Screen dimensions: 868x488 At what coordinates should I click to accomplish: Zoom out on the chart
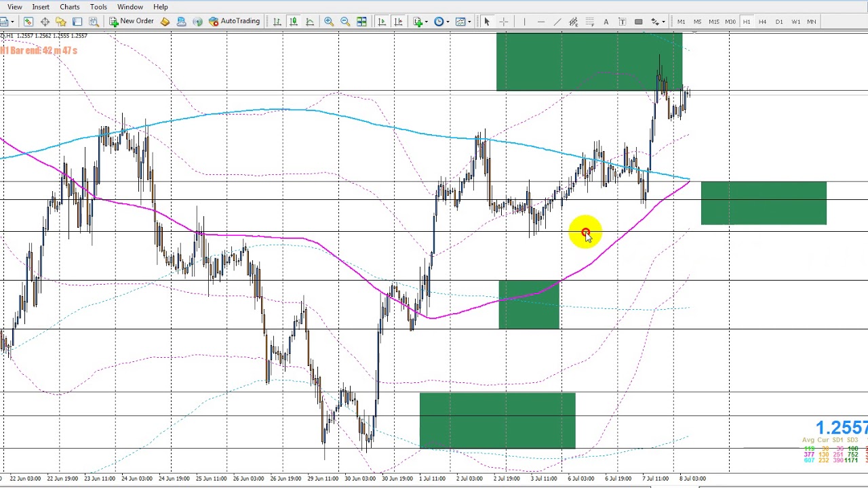(345, 22)
